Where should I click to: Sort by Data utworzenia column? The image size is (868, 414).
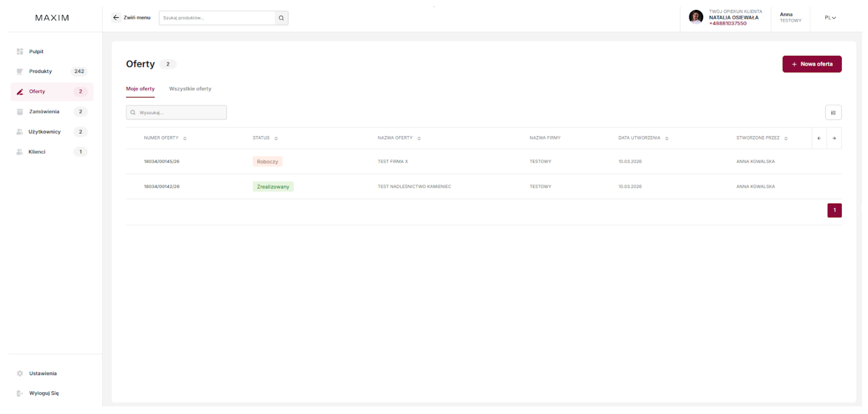click(x=667, y=138)
